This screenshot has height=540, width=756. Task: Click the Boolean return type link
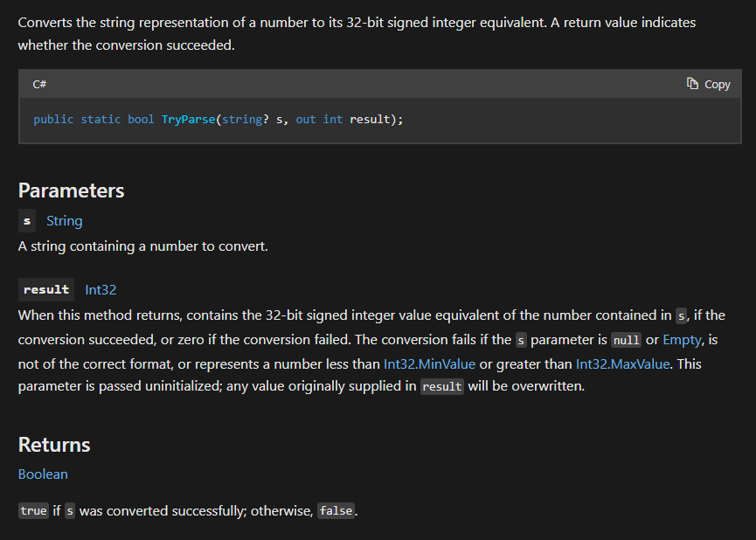tap(43, 474)
